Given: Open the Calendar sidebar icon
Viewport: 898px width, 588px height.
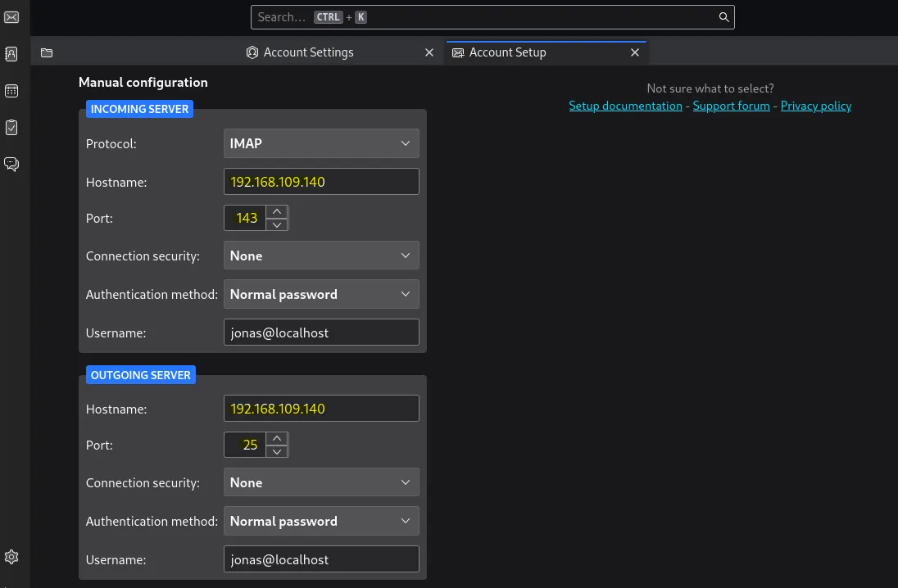Looking at the screenshot, I should coord(11,91).
